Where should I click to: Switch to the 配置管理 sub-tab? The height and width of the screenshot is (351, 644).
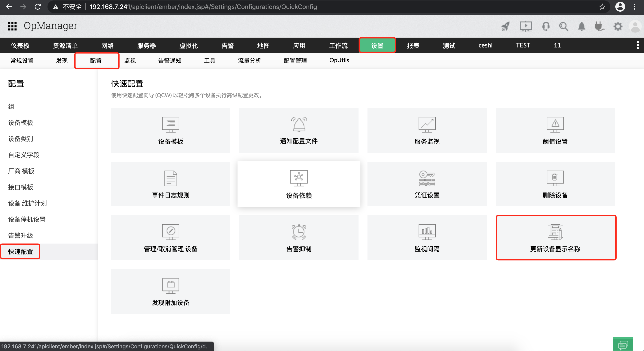click(x=295, y=60)
